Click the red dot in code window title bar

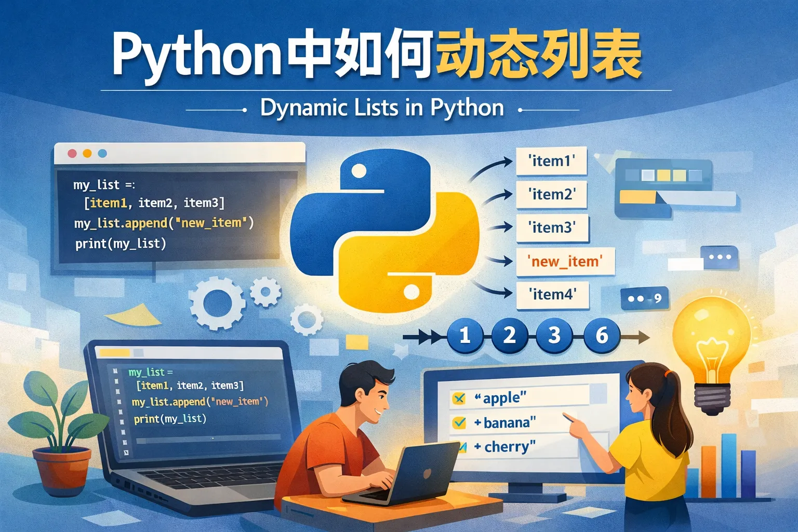pyautogui.click(x=72, y=153)
